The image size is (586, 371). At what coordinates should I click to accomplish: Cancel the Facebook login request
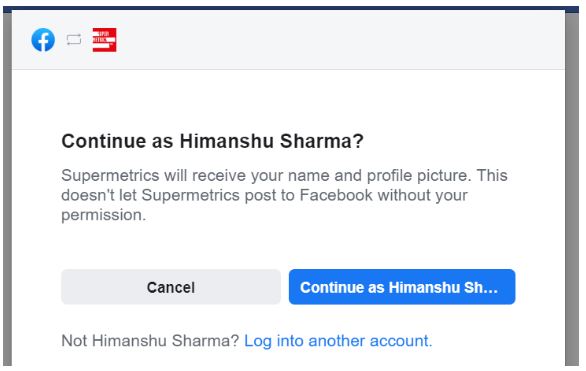click(x=171, y=287)
